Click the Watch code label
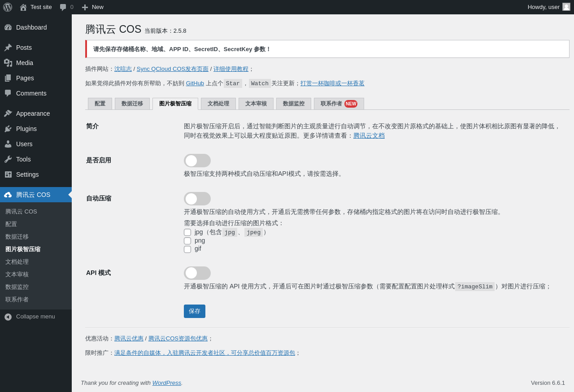Image resolution: width=574 pixels, height=392 pixels. [260, 83]
